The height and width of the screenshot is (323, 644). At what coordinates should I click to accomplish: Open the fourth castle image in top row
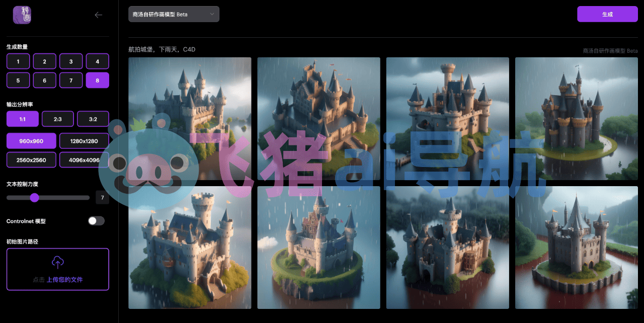point(577,119)
